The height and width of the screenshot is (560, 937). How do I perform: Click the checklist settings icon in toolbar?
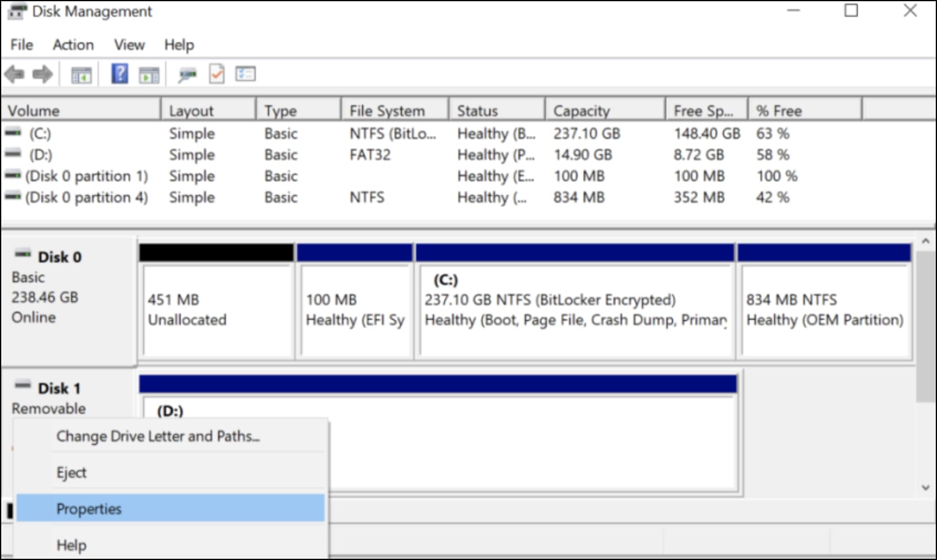[x=245, y=74]
